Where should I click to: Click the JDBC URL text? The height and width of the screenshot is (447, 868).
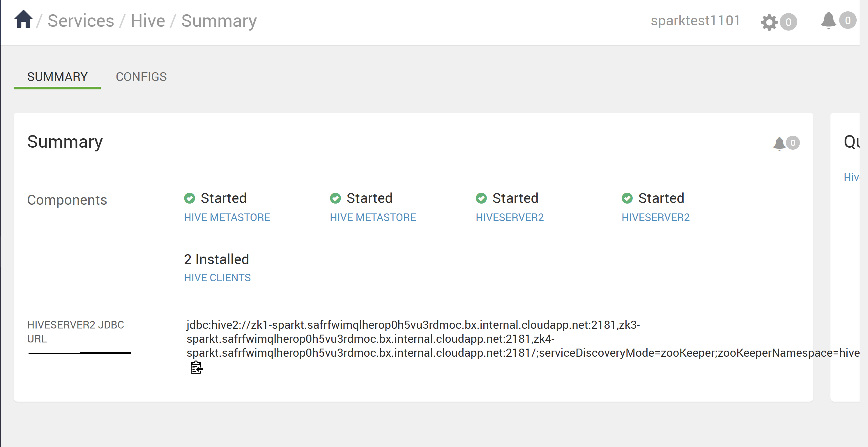371,339
